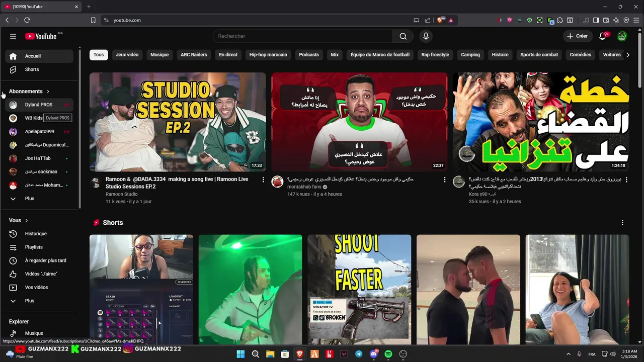Reload the page in the browser
This screenshot has width=644, height=362.
(27, 20)
